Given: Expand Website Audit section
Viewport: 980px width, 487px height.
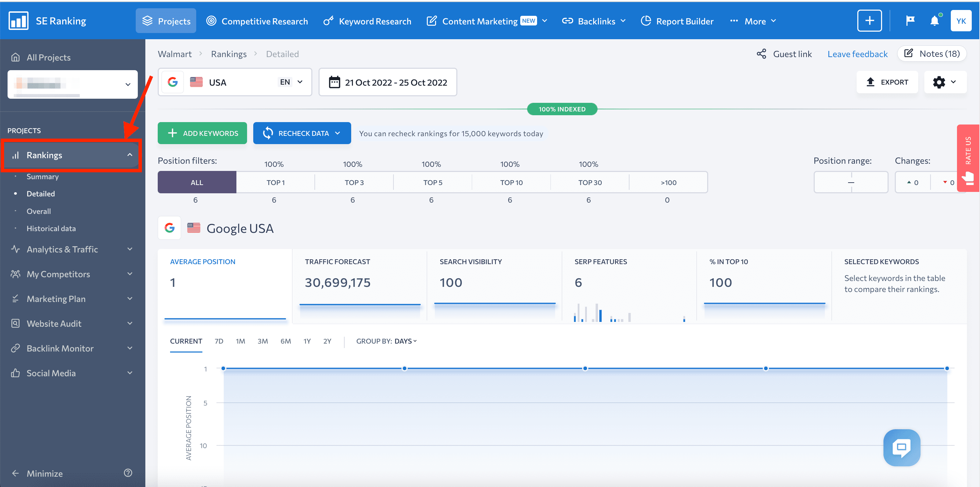Looking at the screenshot, I should 72,323.
